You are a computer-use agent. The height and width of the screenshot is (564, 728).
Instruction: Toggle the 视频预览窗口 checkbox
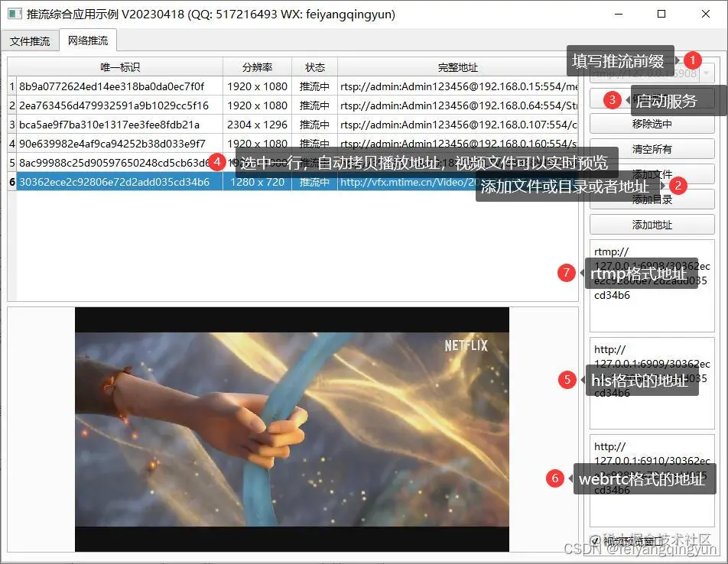coord(595,540)
